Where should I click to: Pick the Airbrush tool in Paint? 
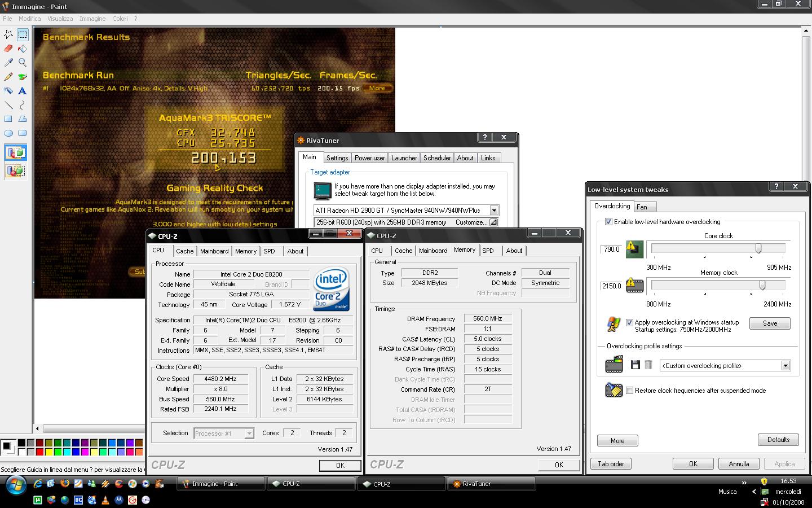8,91
